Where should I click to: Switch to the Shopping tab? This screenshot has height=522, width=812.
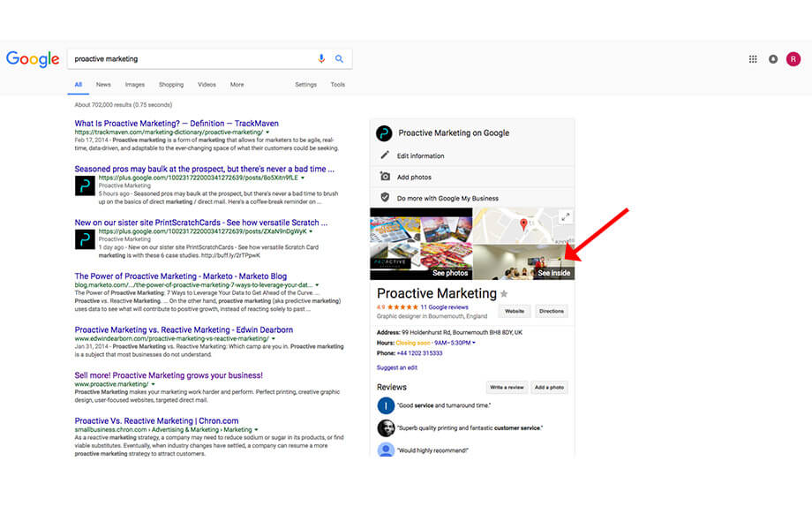(x=171, y=85)
